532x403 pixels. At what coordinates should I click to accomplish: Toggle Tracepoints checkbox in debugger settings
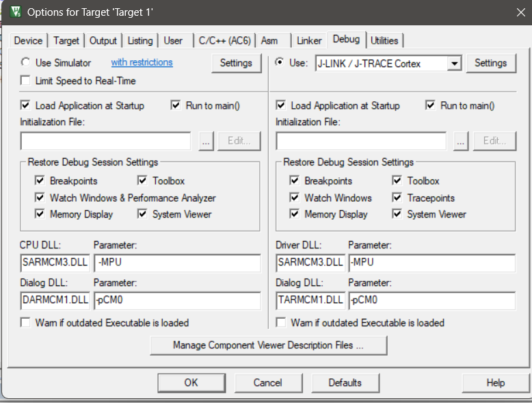click(397, 198)
